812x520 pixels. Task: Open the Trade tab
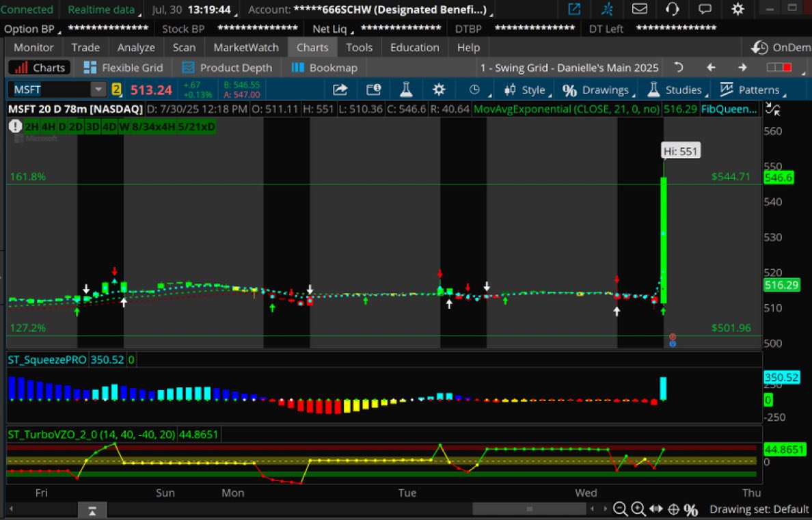click(85, 48)
